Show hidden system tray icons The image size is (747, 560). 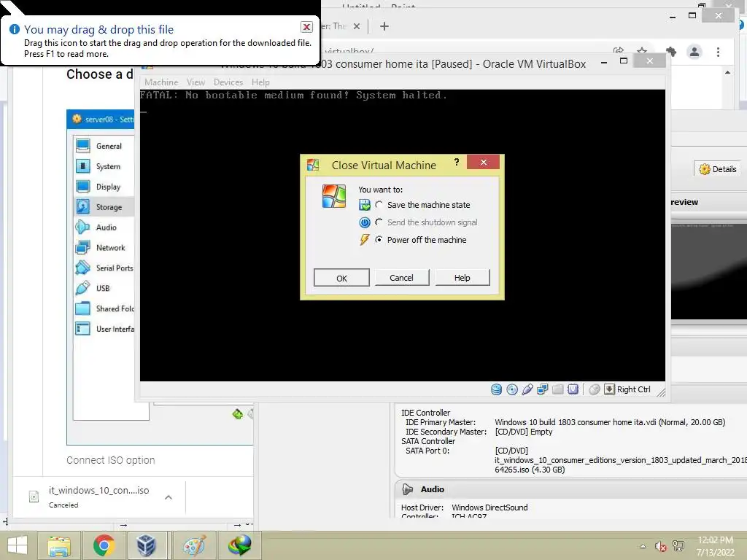[x=643, y=546]
